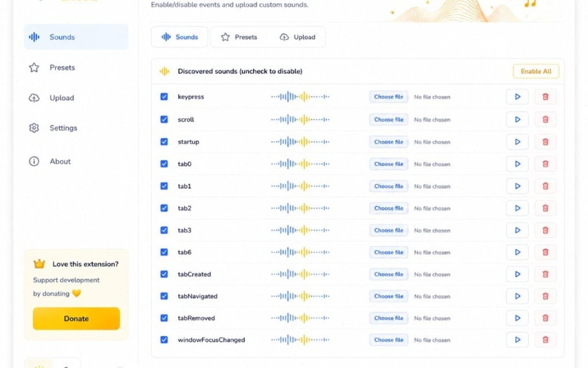Choose file for tab6 sound
This screenshot has width=588, height=368.
click(x=388, y=252)
